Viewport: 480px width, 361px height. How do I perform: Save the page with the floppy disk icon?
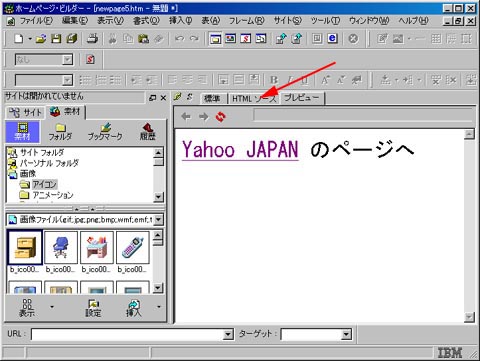(56, 39)
